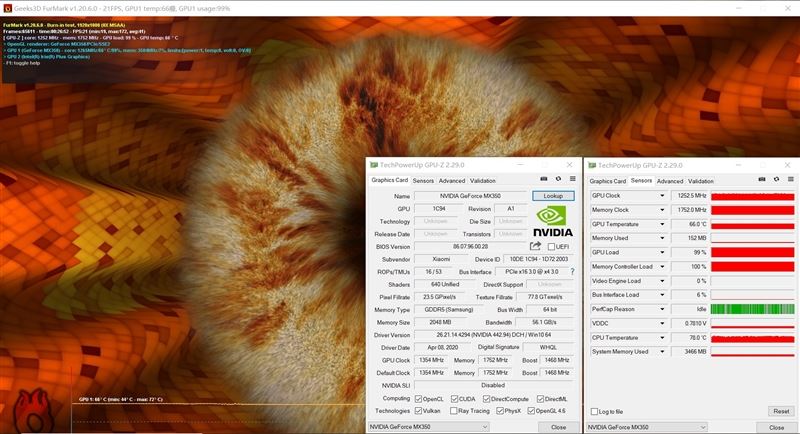Click the BIOS save icon beside BIOS Version
800x434 pixels.
[x=536, y=246]
